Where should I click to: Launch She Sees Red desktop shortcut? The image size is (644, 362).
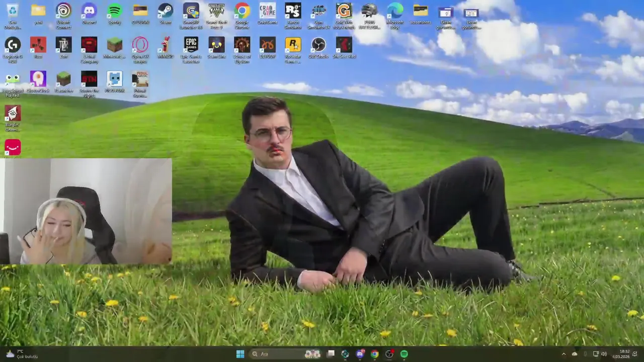tap(344, 48)
